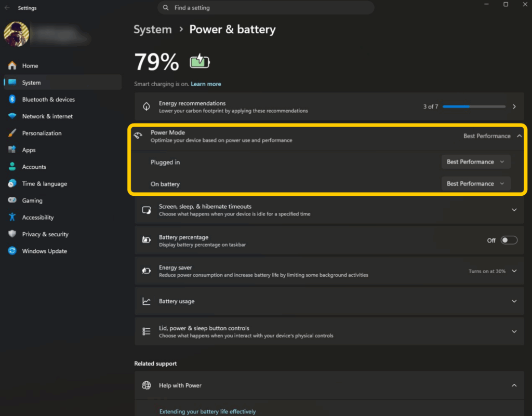Click the Energy recommendations leaf icon
The width and height of the screenshot is (532, 416).
146,106
